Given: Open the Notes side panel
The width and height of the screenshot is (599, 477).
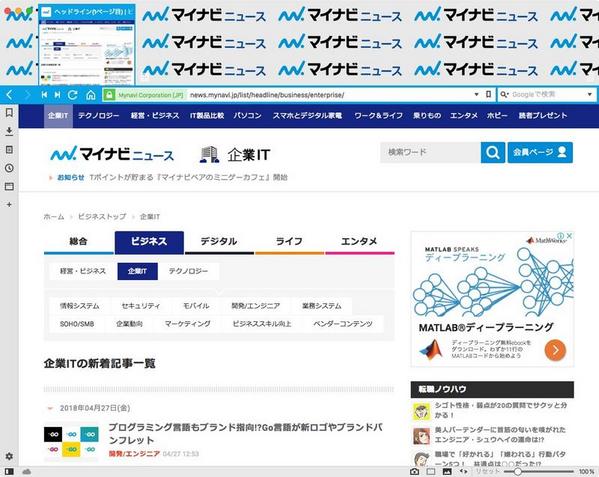Looking at the screenshot, I should (x=9, y=149).
